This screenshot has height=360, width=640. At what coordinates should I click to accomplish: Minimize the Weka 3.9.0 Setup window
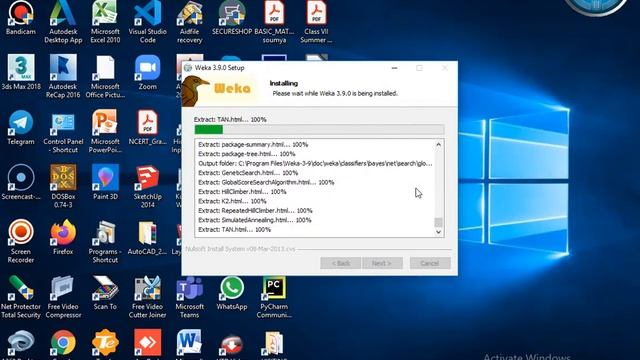point(394,68)
